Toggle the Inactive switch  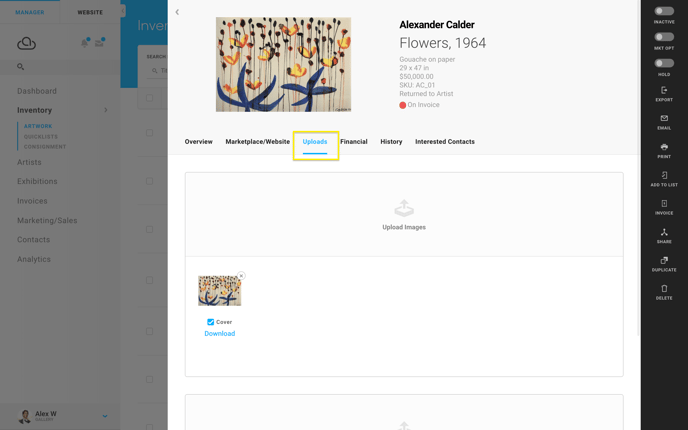[664, 11]
